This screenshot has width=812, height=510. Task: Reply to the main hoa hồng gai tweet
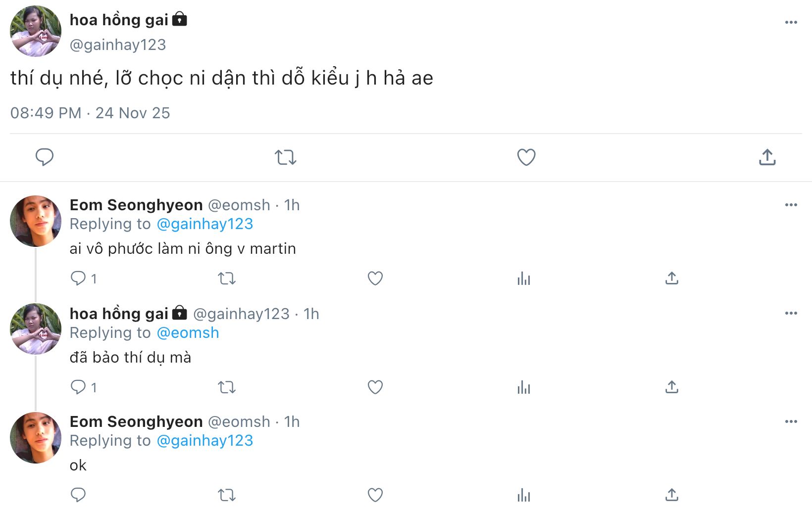point(44,157)
